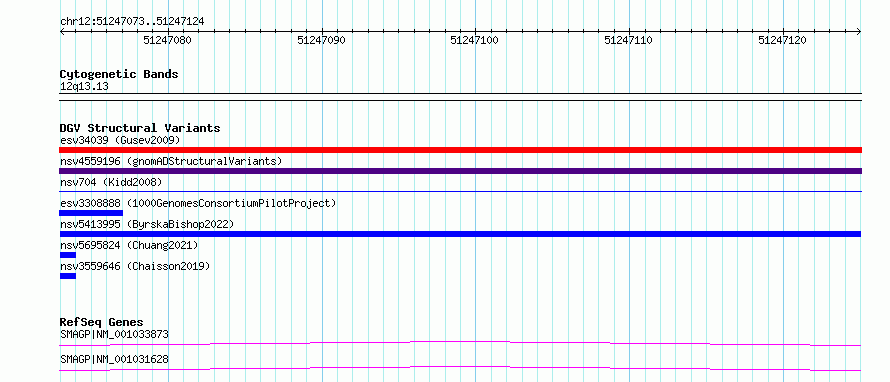Click the ruler's left arrowhead
The image size is (890, 382).
coord(62,32)
